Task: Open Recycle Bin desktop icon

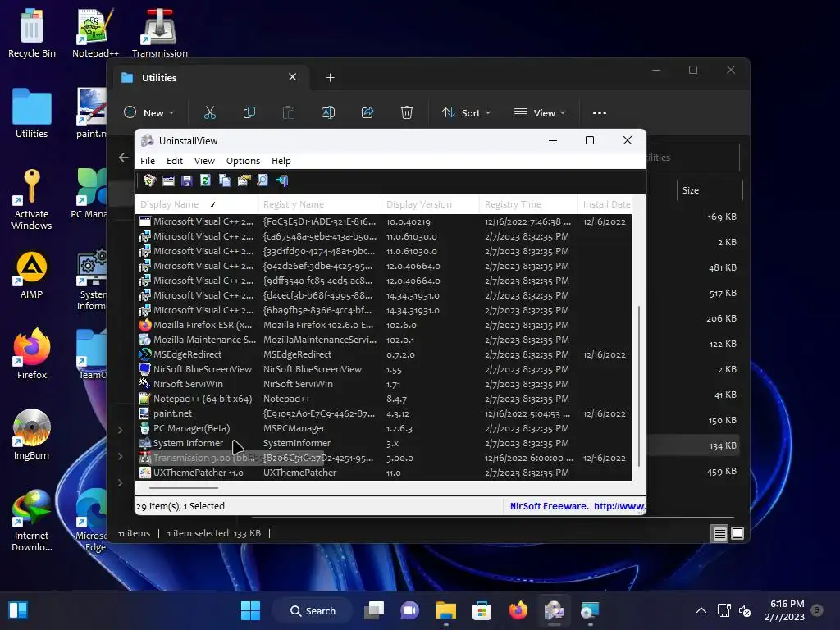Action: (32, 33)
